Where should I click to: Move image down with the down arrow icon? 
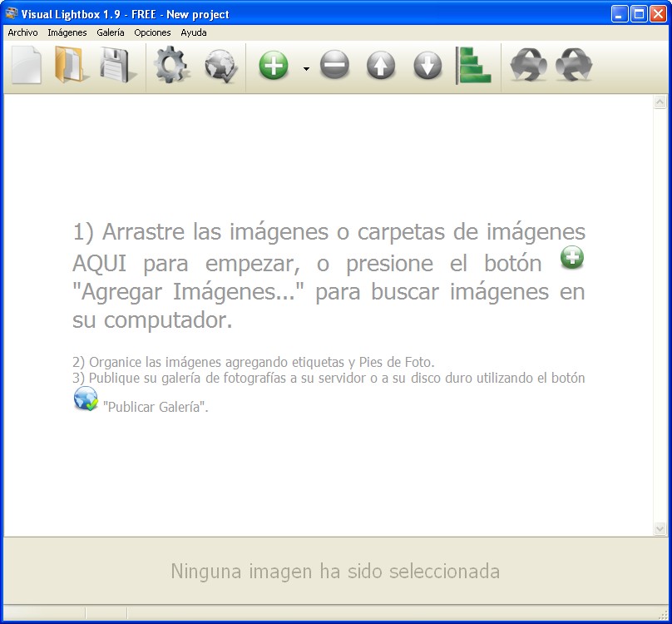427,65
